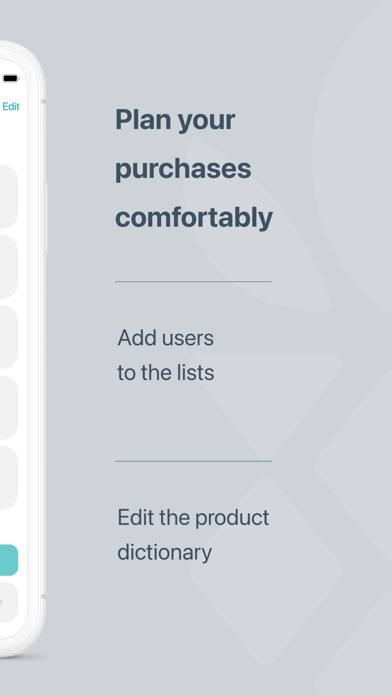Tap the teal Edit link
This screenshot has height=696, width=392.
[x=11, y=107]
